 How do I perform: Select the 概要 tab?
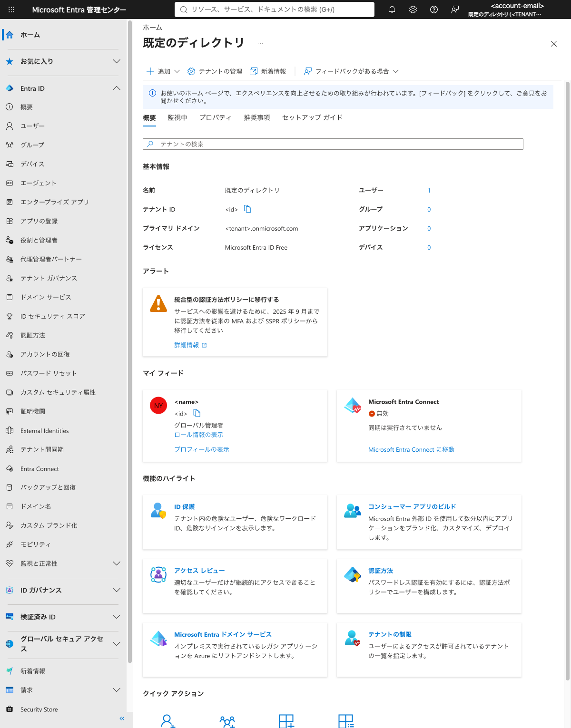(149, 117)
